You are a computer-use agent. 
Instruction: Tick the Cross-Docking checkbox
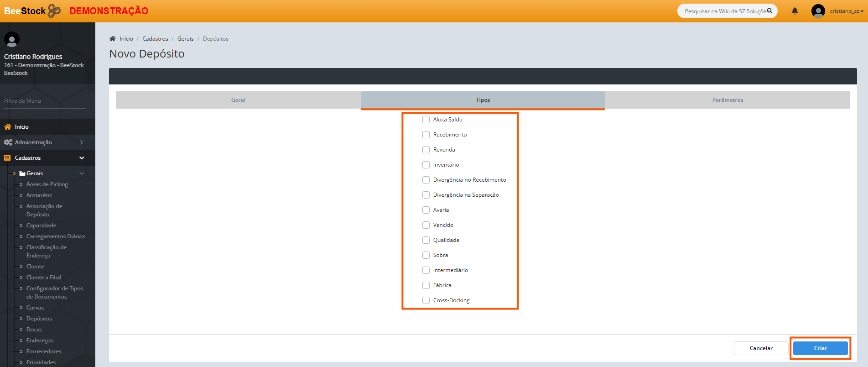point(426,300)
